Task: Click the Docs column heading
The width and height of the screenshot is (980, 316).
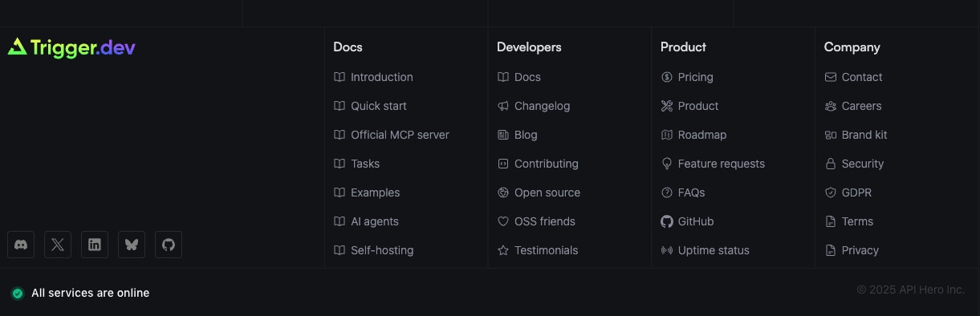Action: click(348, 47)
